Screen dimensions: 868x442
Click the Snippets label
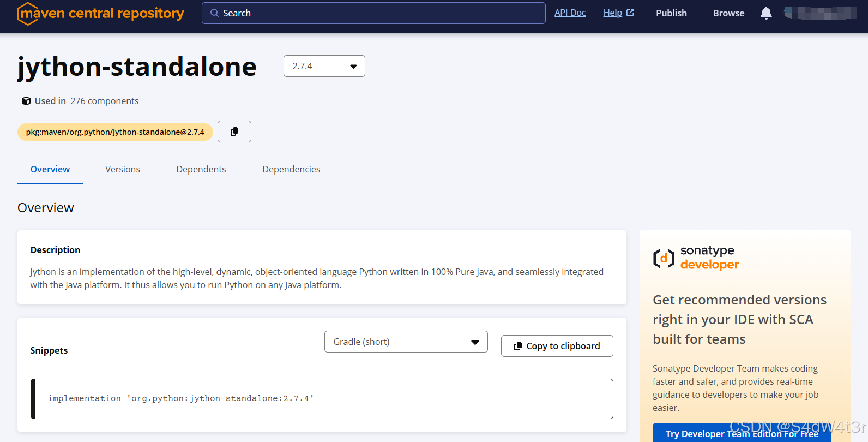[x=49, y=350]
